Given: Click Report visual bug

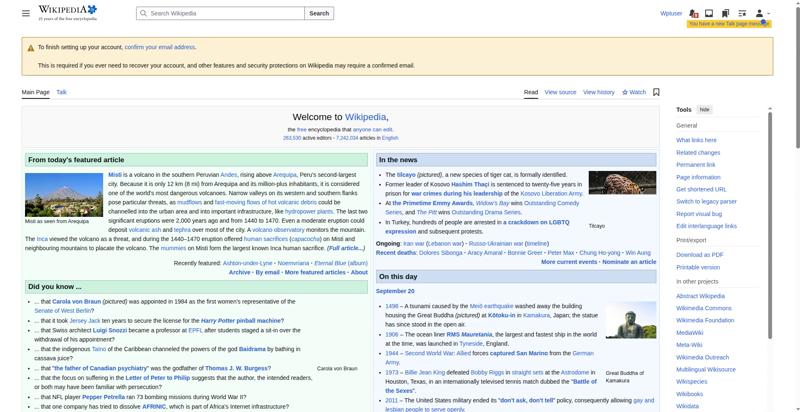Looking at the screenshot, I should (699, 214).
